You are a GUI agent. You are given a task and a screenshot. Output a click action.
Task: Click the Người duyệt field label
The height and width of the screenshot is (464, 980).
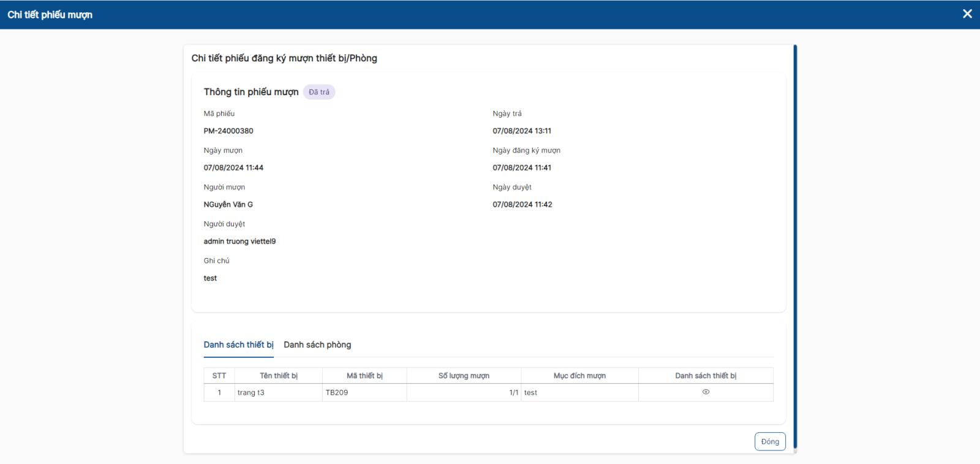224,224
